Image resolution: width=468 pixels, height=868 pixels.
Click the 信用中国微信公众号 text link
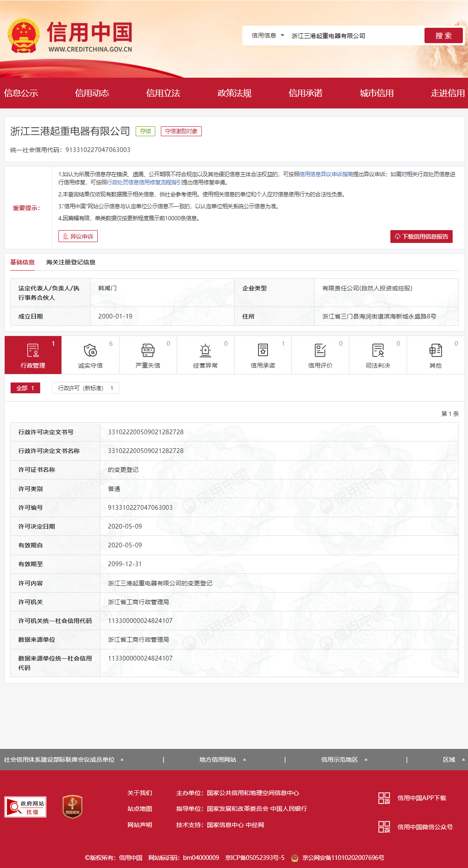pos(425,827)
